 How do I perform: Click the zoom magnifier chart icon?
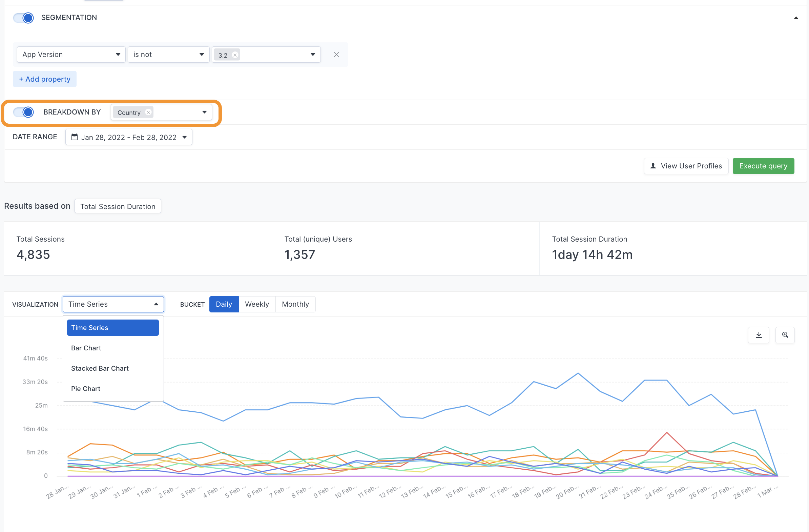(785, 335)
